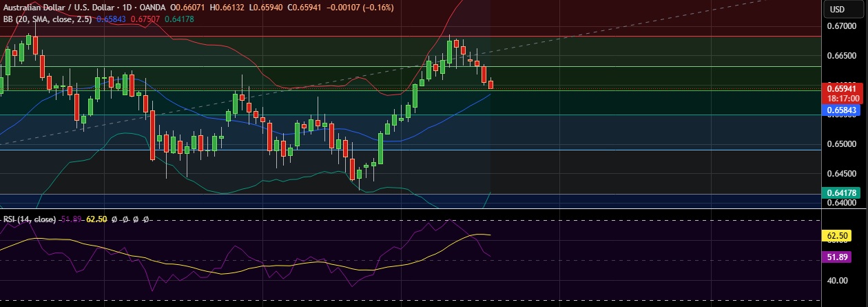Click the purple 51.89 value in RSI legend
The width and height of the screenshot is (868, 307).
(x=72, y=219)
